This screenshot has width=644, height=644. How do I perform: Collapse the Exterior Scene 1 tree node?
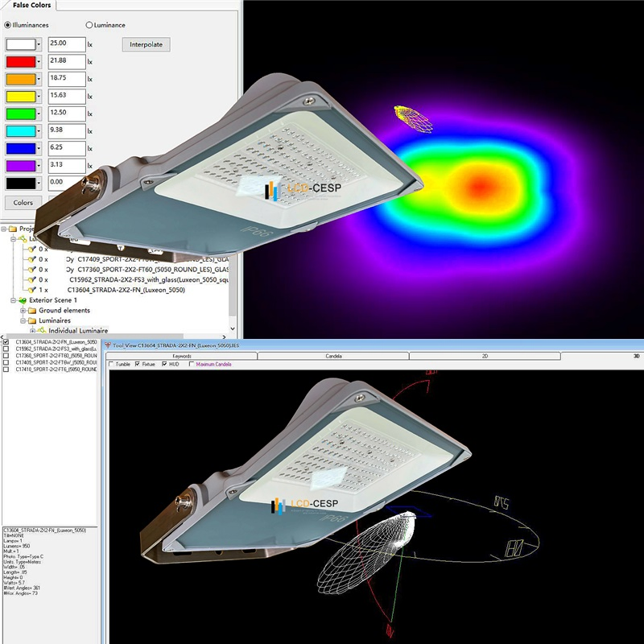(x=12, y=299)
